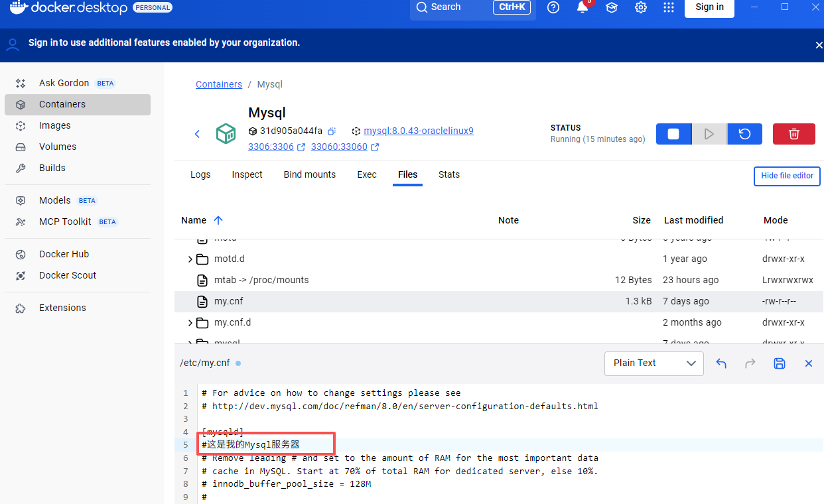Hide the file editor with its button
The width and height of the screenshot is (824, 504).
coord(787,176)
